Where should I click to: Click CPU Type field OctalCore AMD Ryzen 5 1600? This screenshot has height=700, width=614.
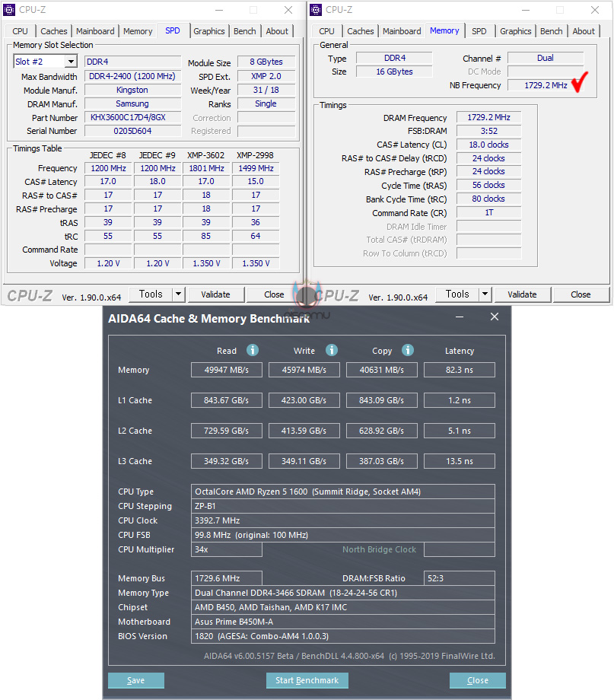343,492
